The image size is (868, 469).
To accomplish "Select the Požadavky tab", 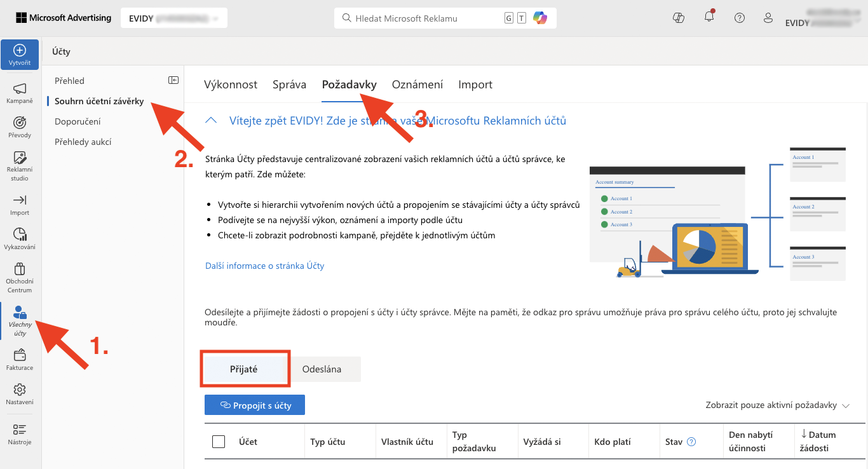I will click(349, 85).
